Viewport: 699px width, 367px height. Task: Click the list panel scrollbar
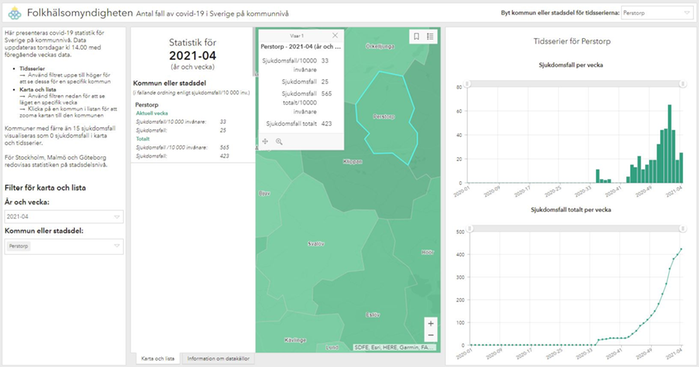click(255, 51)
